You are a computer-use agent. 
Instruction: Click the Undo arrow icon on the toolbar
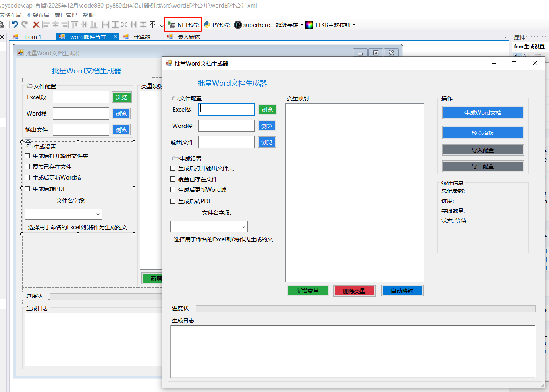[15, 25]
